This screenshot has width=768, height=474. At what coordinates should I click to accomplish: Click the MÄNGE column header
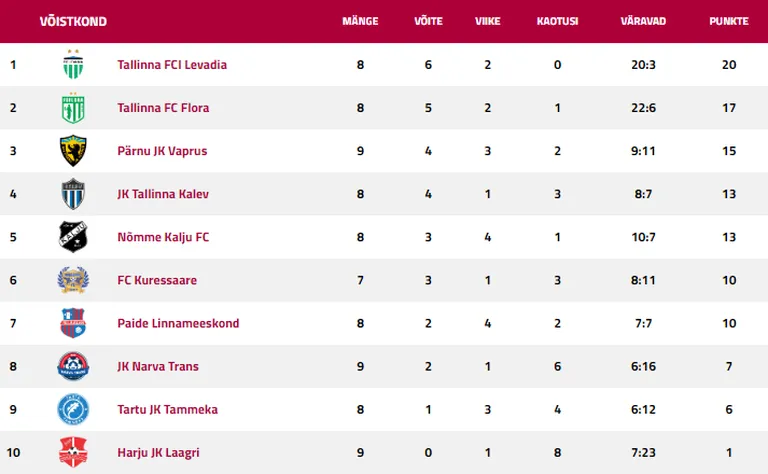360,21
